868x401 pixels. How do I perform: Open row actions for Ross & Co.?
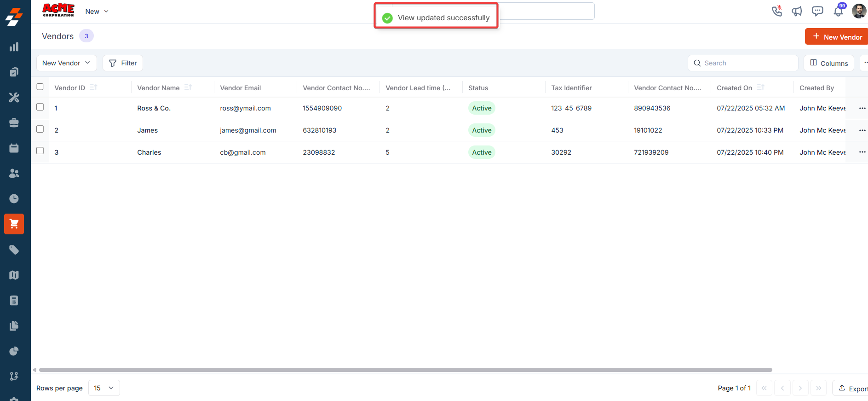point(862,108)
